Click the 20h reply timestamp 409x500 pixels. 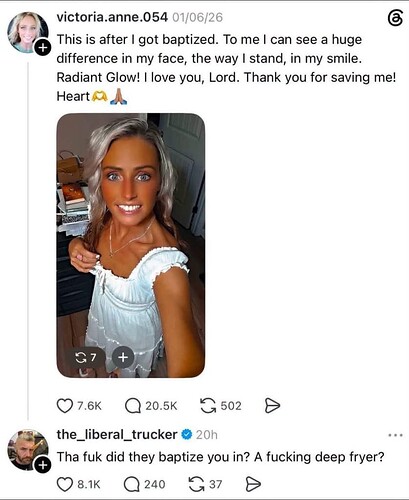(x=207, y=435)
